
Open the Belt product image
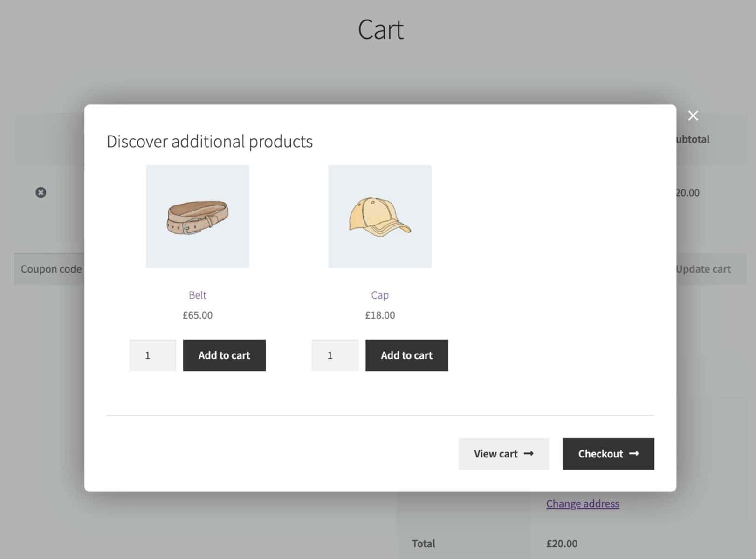tap(198, 217)
